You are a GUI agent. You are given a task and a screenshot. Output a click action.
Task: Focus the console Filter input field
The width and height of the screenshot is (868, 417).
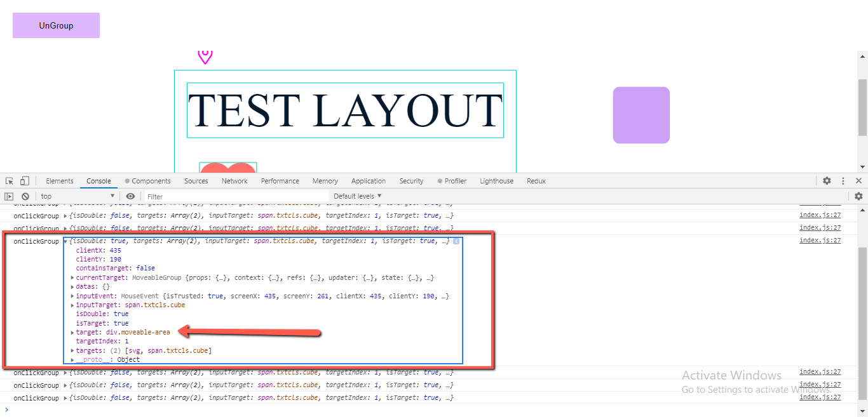pyautogui.click(x=236, y=197)
